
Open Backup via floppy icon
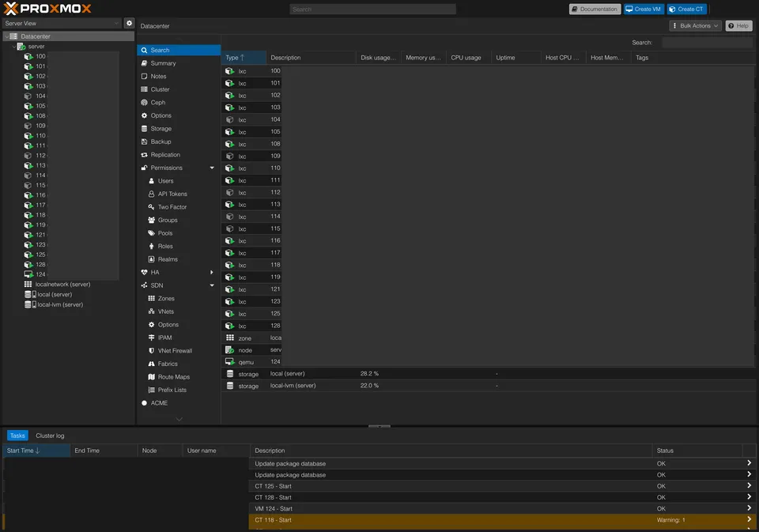click(x=144, y=141)
